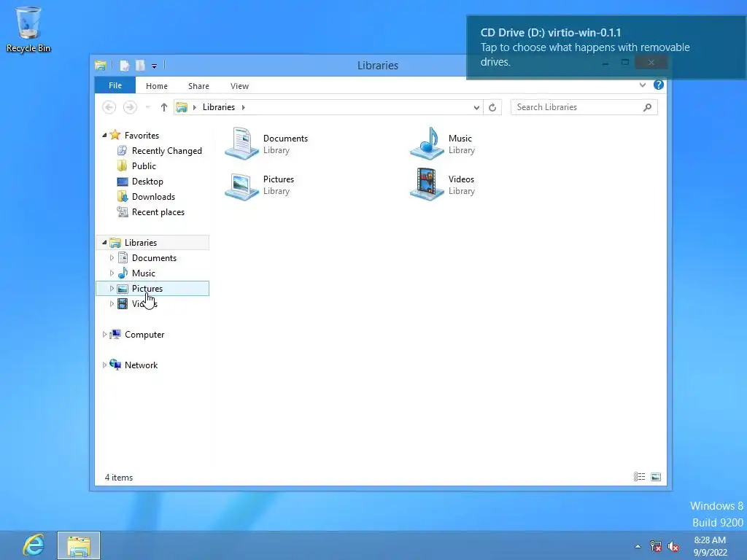Click the Back navigation arrow
This screenshot has width=747, height=560.
109,107
